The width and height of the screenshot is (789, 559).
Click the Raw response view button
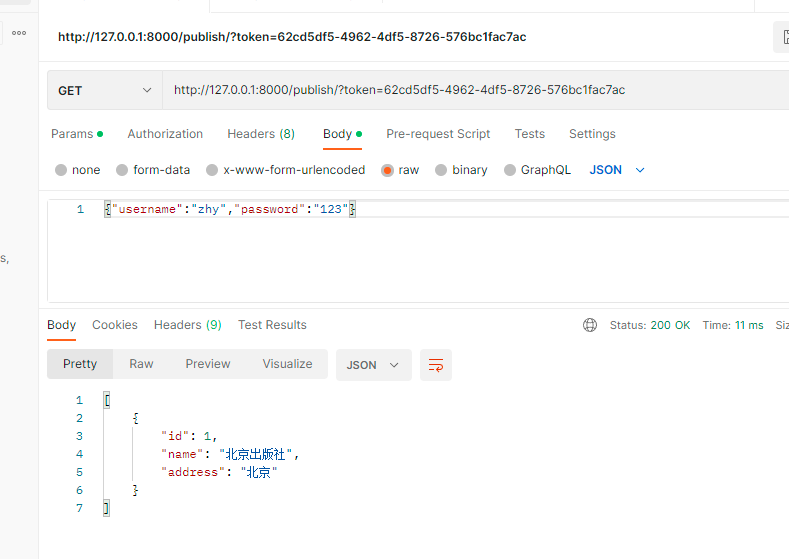(x=141, y=364)
